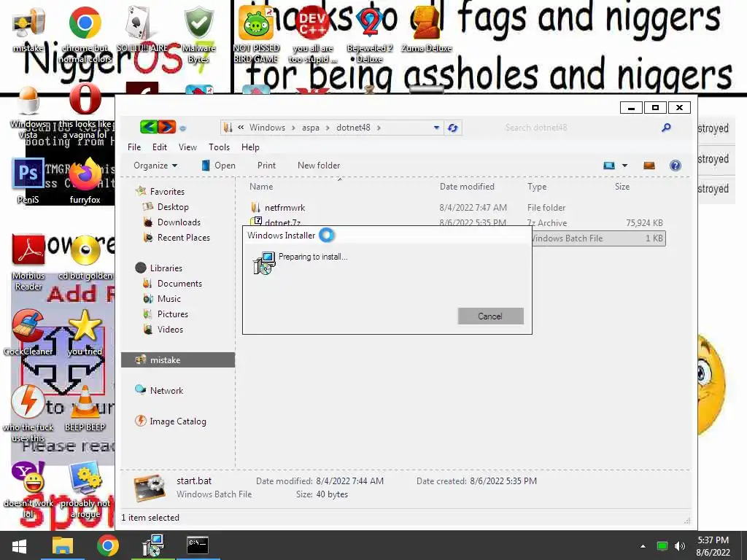Toggle the preview pane icon
The image size is (747, 560).
(649, 166)
